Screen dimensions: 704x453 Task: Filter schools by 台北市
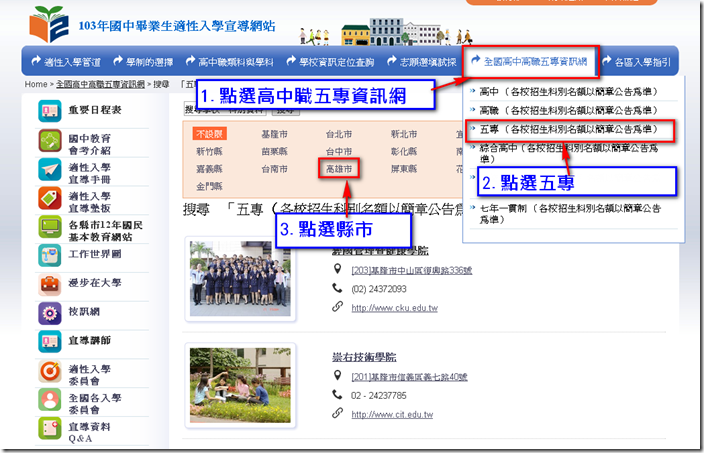[x=339, y=134]
